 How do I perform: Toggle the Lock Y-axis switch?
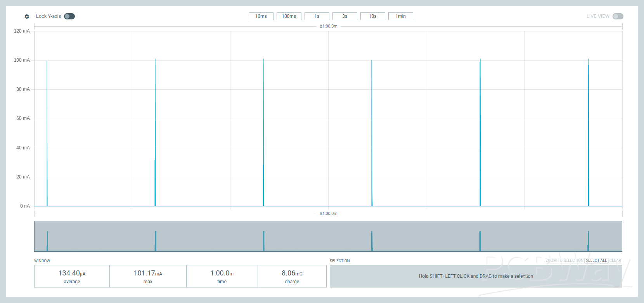point(69,16)
